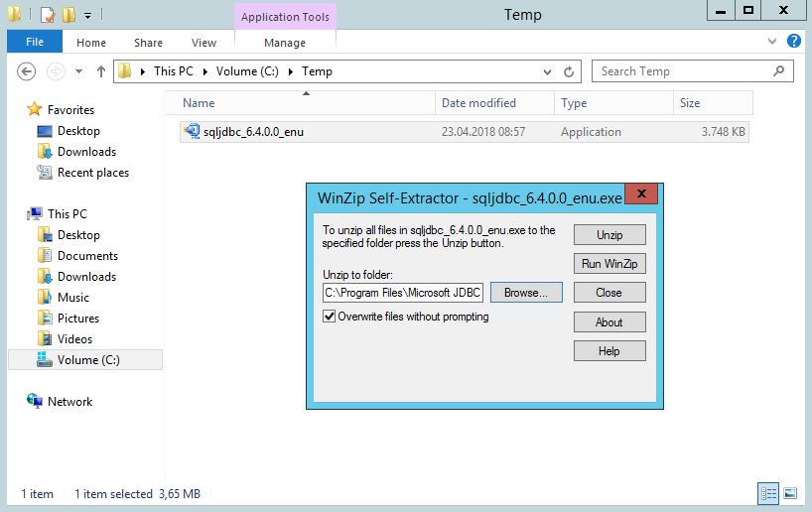Screen dimensions: 812x512
Task: Sort by Date modified column
Action: click(495, 103)
